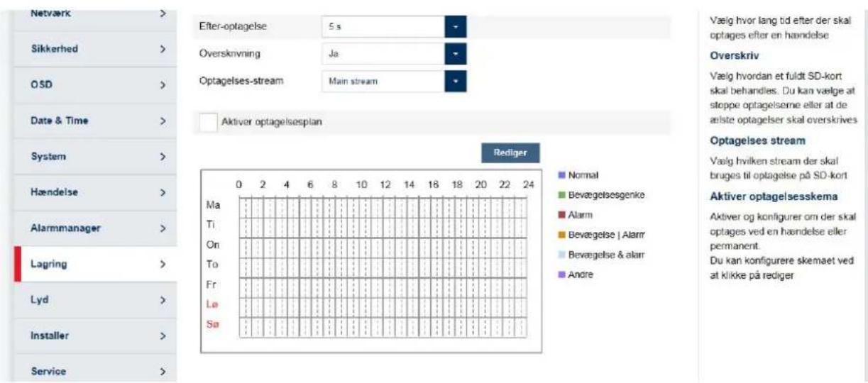The width and height of the screenshot is (868, 383).
Task: Expand the Overskrivning dropdown arrow
Action: pos(455,53)
